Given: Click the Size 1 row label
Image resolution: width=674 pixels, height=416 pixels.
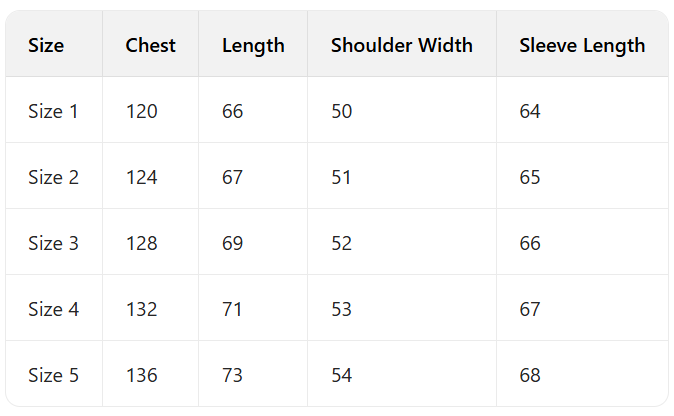Looking at the screenshot, I should click(x=53, y=111).
